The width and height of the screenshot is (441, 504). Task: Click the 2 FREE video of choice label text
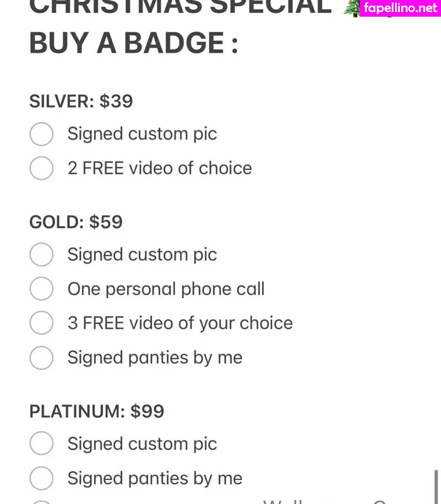coord(159,168)
